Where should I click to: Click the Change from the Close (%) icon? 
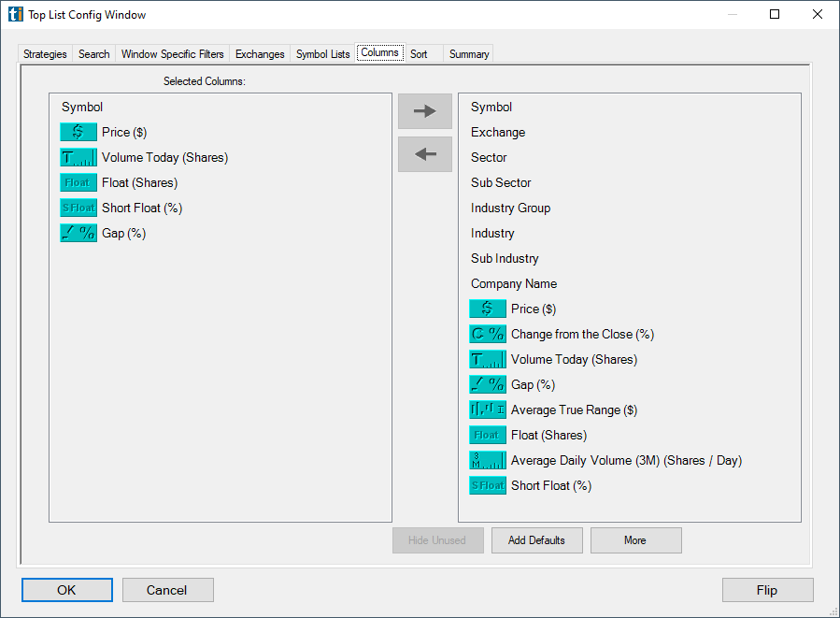(487, 334)
